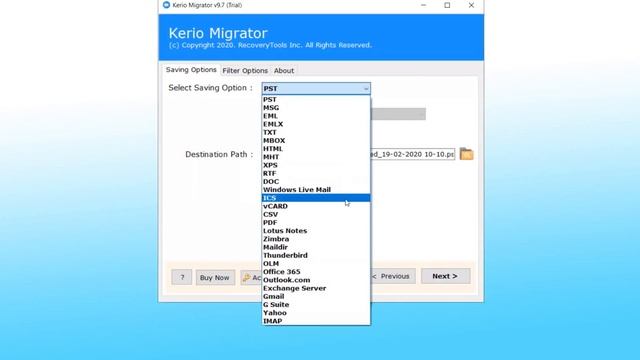Image resolution: width=640 pixels, height=360 pixels.
Task: Pick MBOX in the saving options list
Action: 316,140
